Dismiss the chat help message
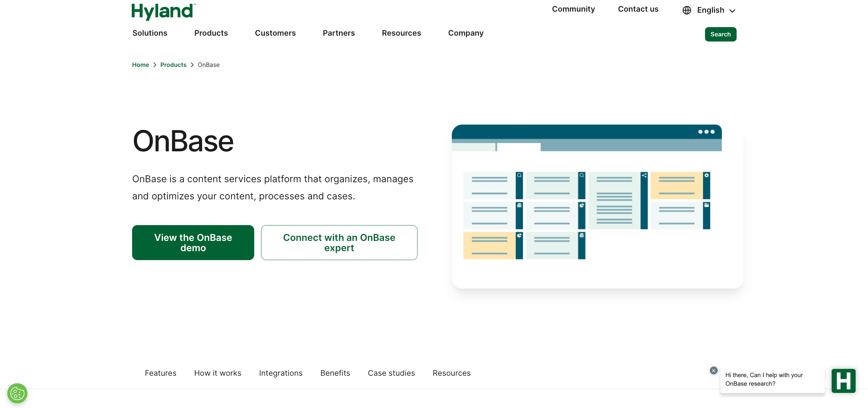Viewport: 868px width, 408px height. pos(714,371)
